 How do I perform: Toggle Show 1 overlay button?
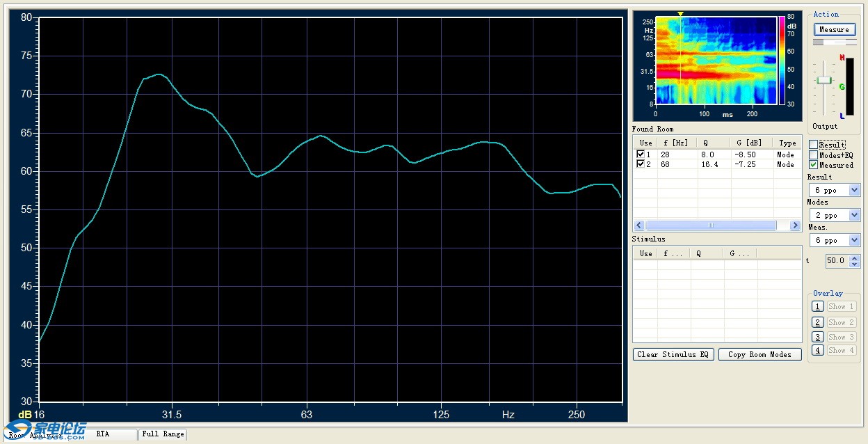pyautogui.click(x=841, y=306)
